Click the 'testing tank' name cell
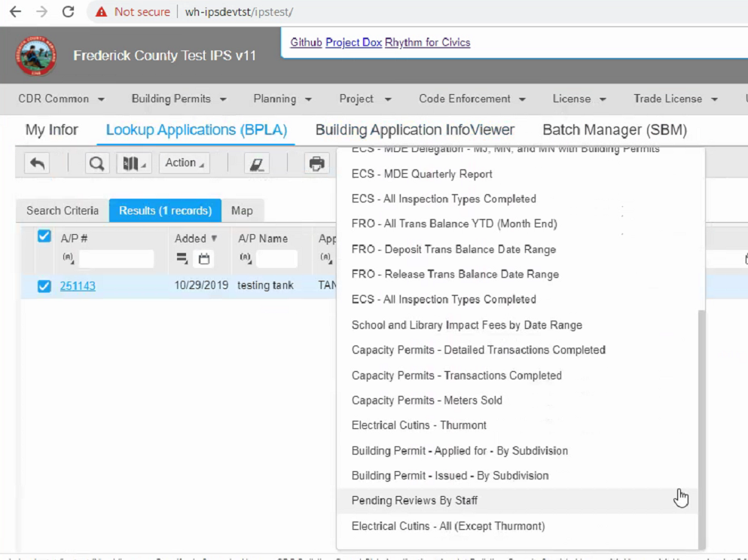The width and height of the screenshot is (748, 560). coord(265,285)
